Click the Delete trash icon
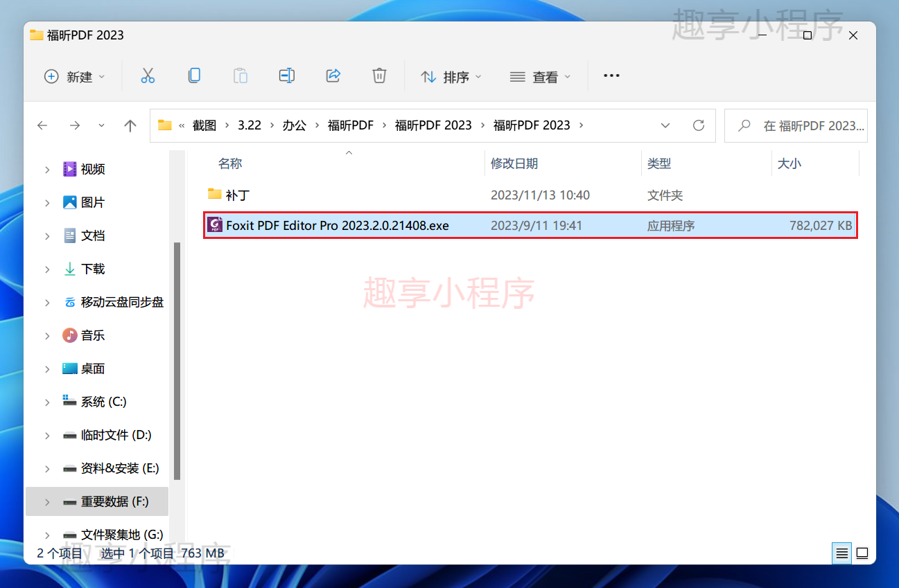The height and width of the screenshot is (588, 899). (x=379, y=75)
